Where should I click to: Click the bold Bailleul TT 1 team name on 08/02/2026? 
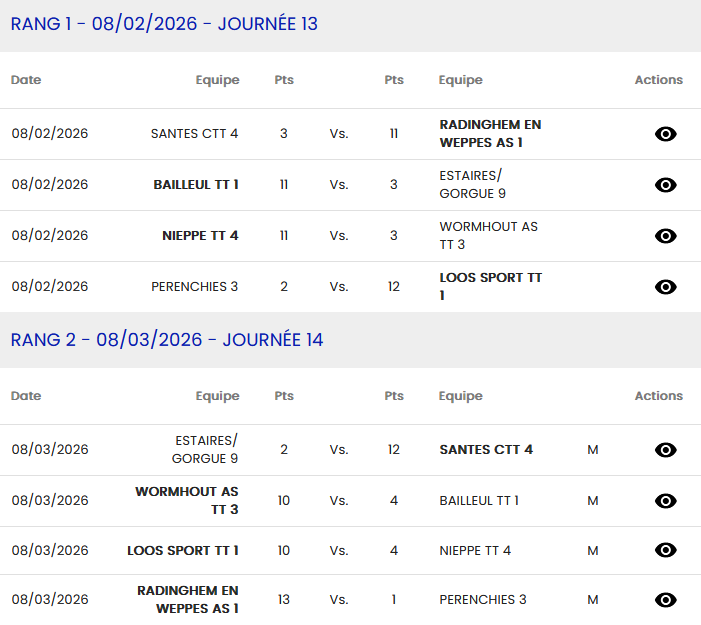196,185
